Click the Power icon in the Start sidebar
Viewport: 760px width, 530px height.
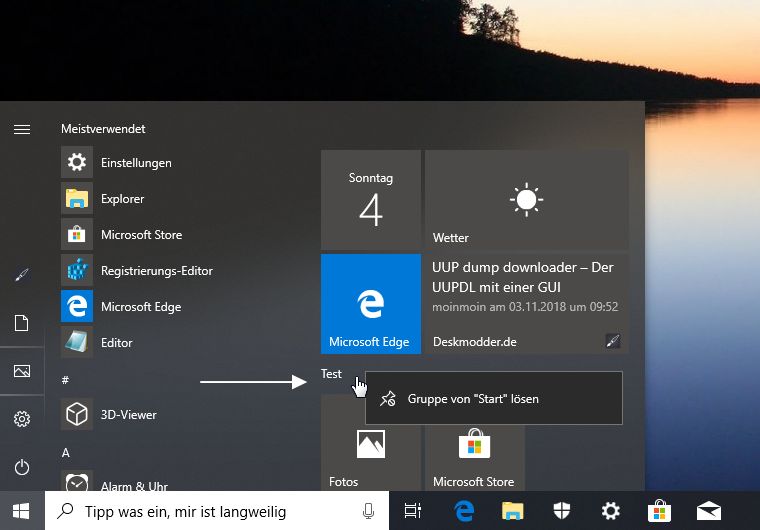point(22,467)
